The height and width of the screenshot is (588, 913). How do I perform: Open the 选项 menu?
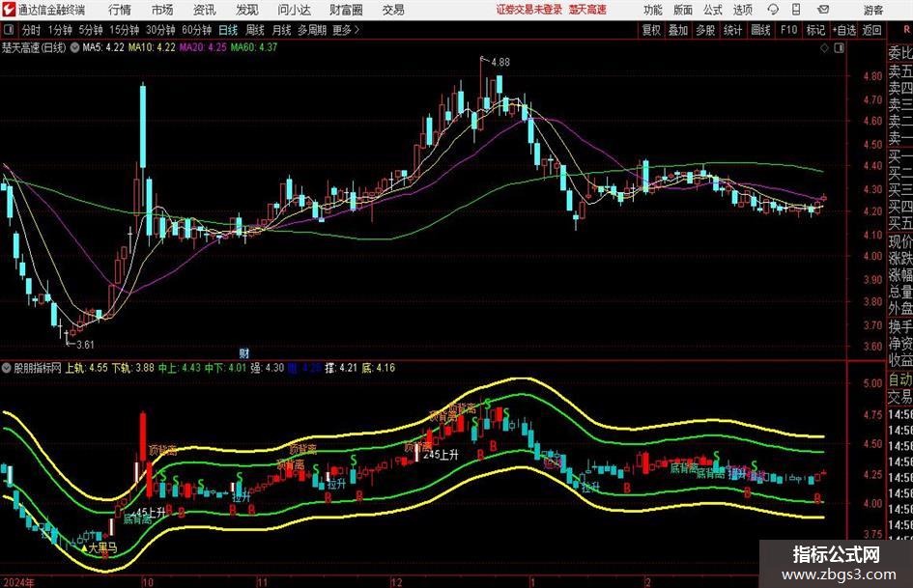tap(742, 10)
